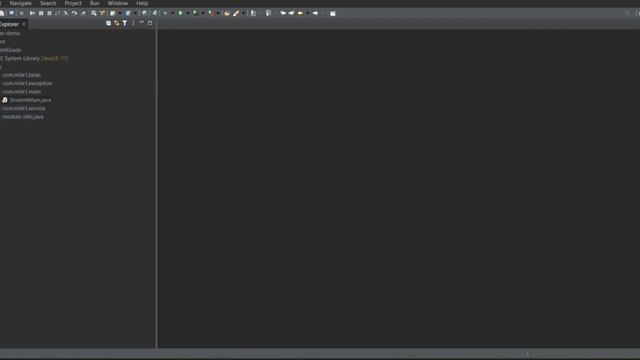Viewport: 640px width, 360px height.
Task: Click the Step Into icon
Action: click(x=66, y=13)
